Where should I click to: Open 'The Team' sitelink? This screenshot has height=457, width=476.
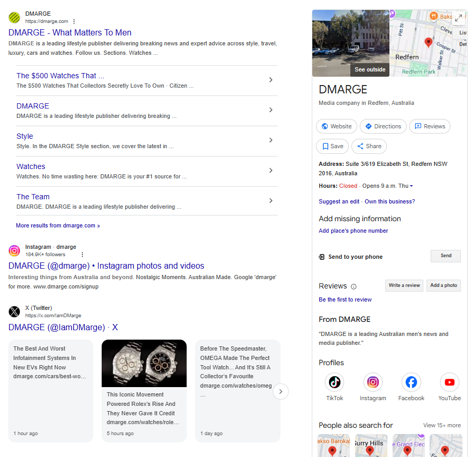(x=33, y=197)
